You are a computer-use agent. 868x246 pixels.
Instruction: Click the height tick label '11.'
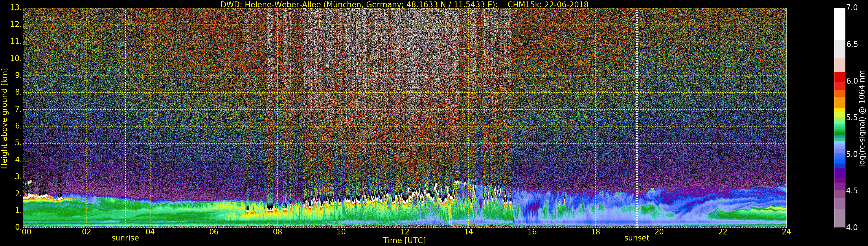coord(16,41)
